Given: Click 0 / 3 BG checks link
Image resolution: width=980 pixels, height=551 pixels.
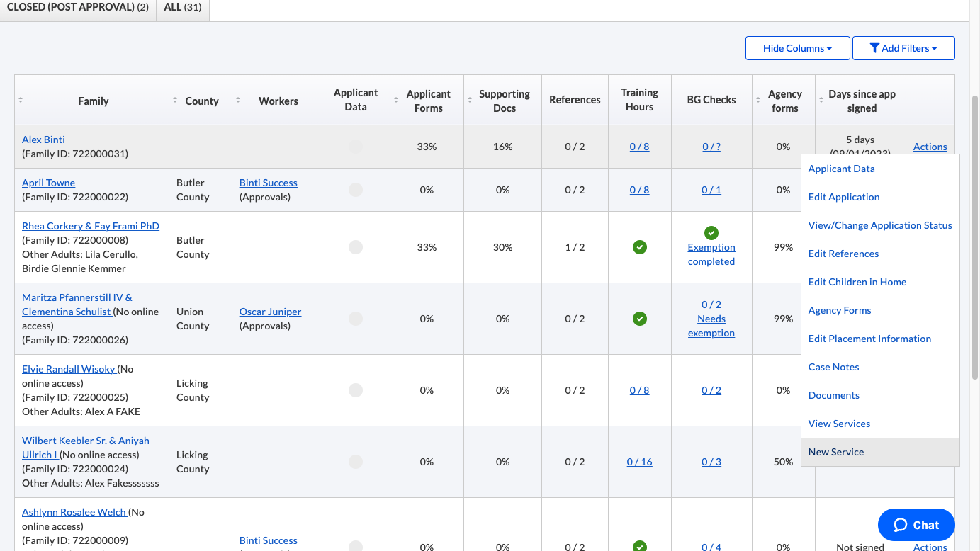Looking at the screenshot, I should (x=711, y=462).
